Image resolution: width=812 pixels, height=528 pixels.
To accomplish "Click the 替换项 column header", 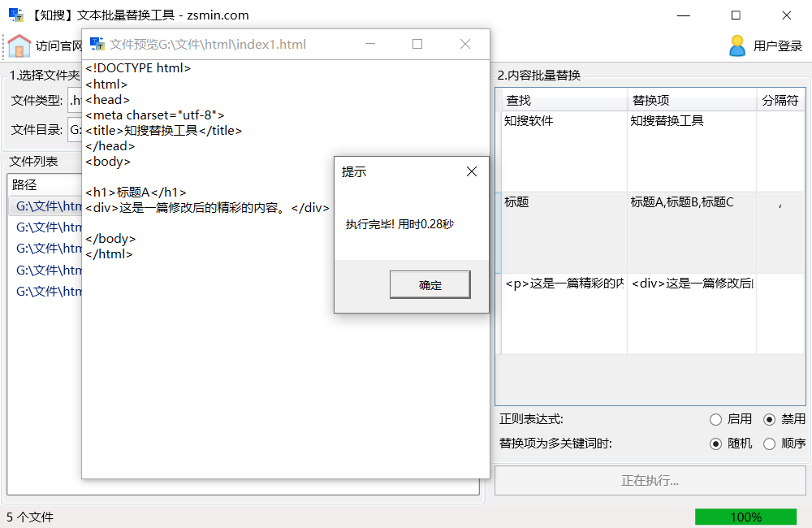I will [x=650, y=101].
